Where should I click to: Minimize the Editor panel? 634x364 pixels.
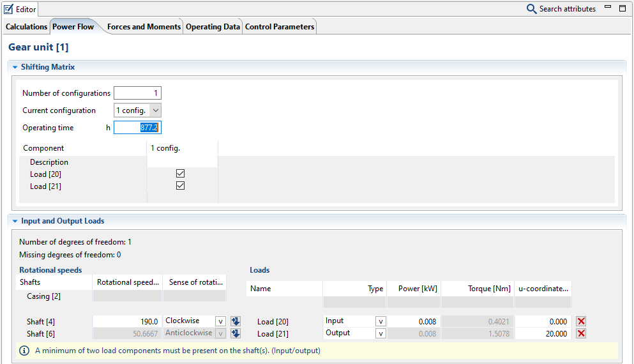click(x=608, y=8)
